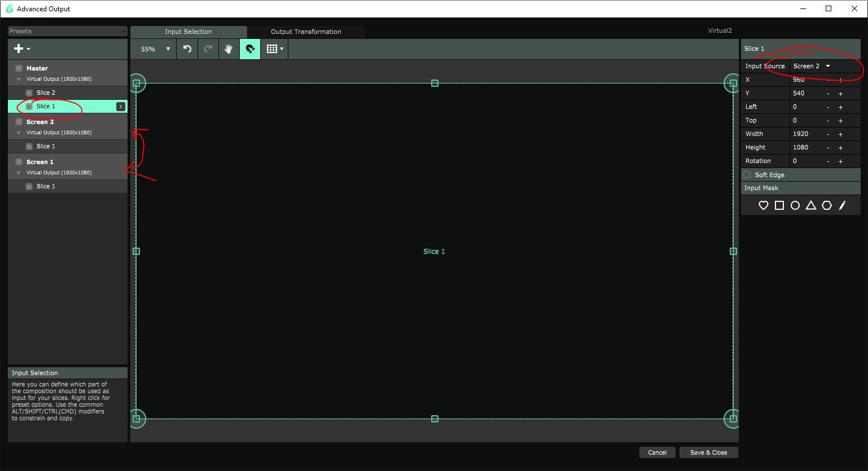Open the Input Source dropdown
This screenshot has width=868, height=471.
(812, 66)
